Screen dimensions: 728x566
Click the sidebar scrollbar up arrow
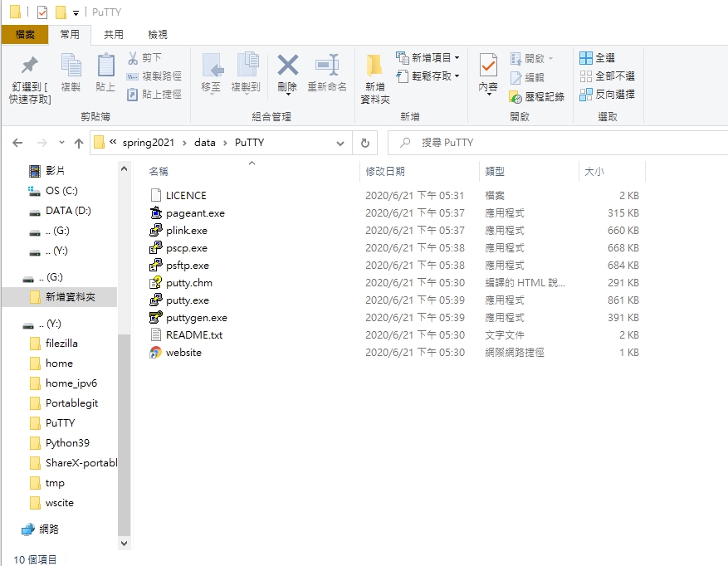click(x=124, y=169)
